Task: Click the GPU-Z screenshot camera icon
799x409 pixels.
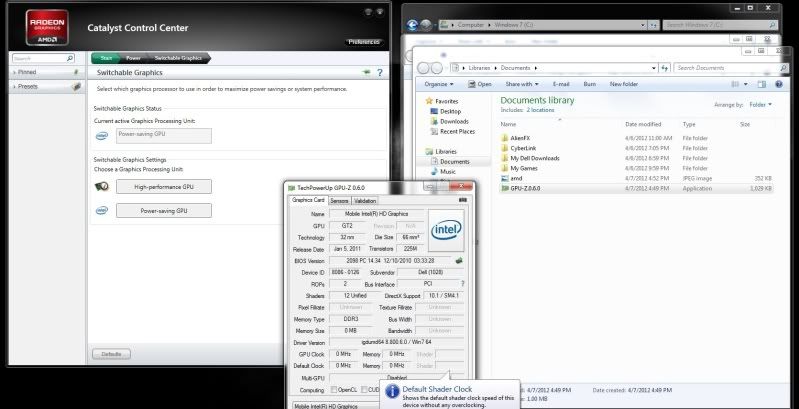Action: [x=463, y=200]
